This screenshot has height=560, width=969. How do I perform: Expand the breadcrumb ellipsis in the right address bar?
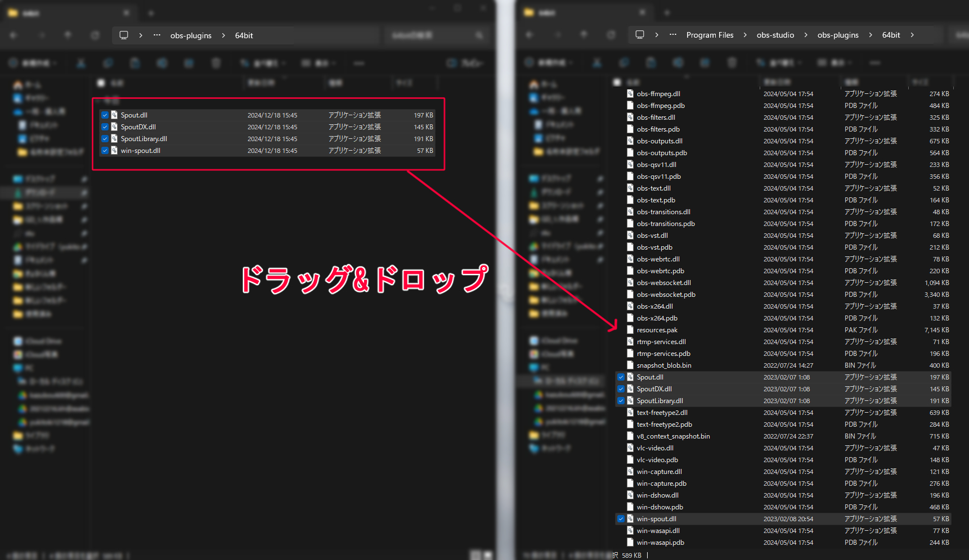tap(673, 35)
